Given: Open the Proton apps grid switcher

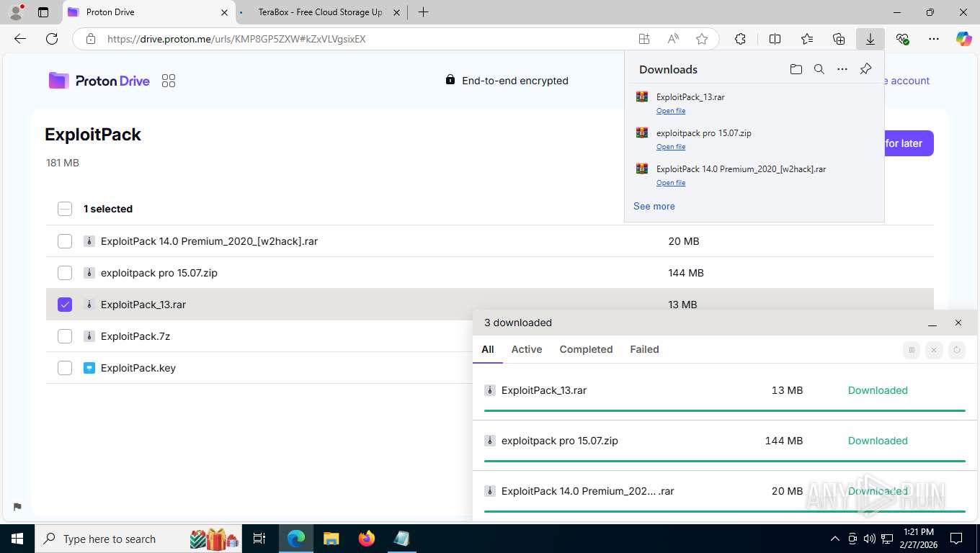Looking at the screenshot, I should point(169,81).
